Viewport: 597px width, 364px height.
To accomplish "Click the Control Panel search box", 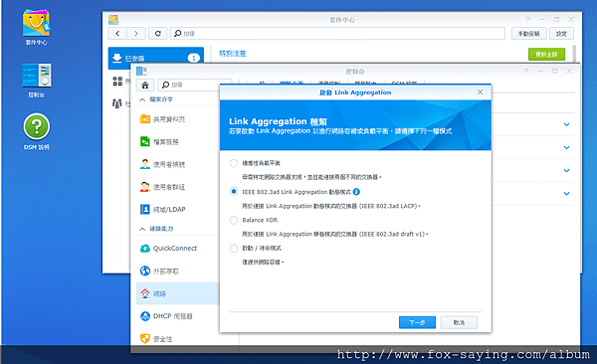I will [195, 85].
